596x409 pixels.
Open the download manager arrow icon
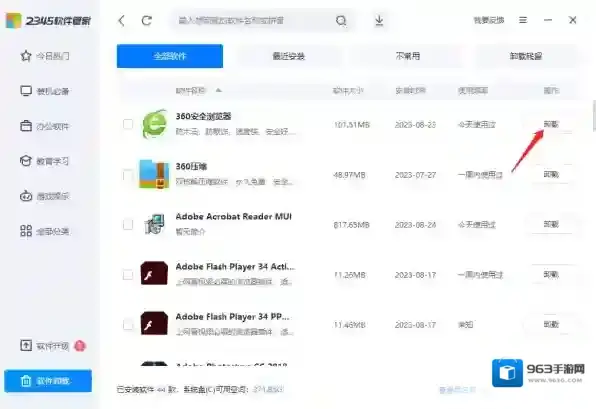tap(379, 21)
